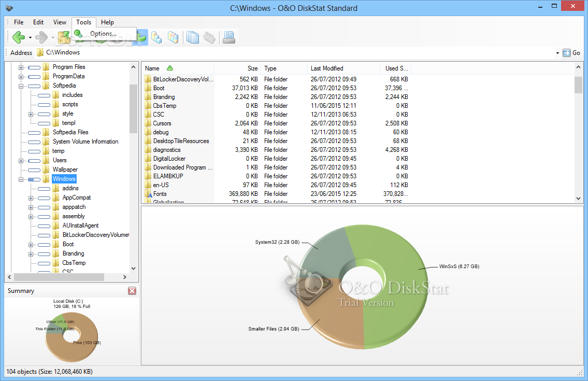This screenshot has width=588, height=381.
Task: Open the Back history dropdown arrow
Action: click(30, 37)
